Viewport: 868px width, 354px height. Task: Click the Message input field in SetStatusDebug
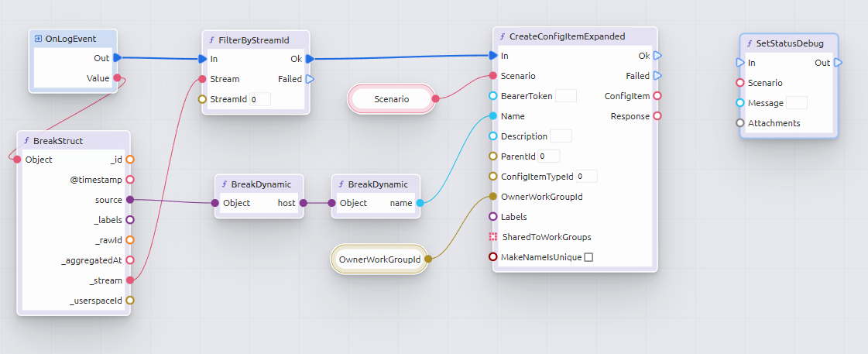[796, 103]
